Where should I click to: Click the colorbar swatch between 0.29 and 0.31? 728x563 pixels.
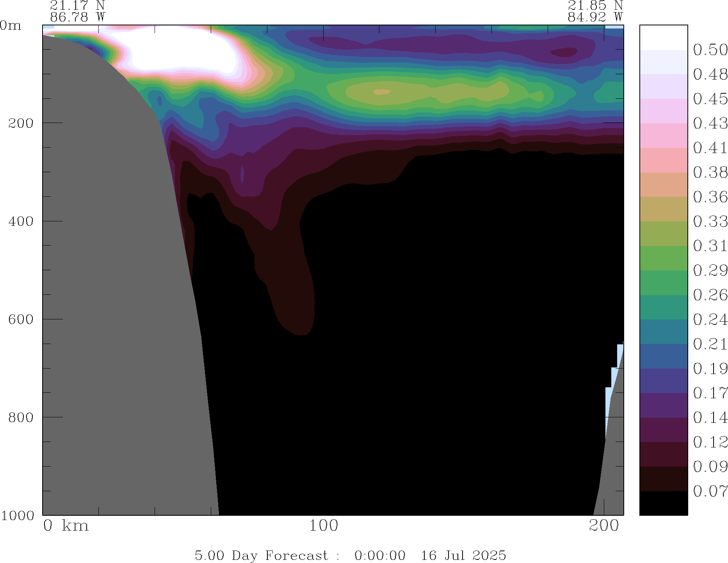coord(663,258)
